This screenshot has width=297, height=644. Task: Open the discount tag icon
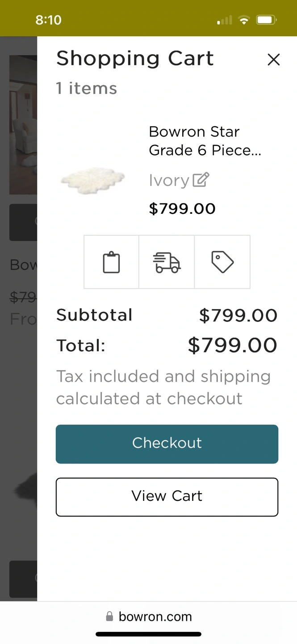222,262
